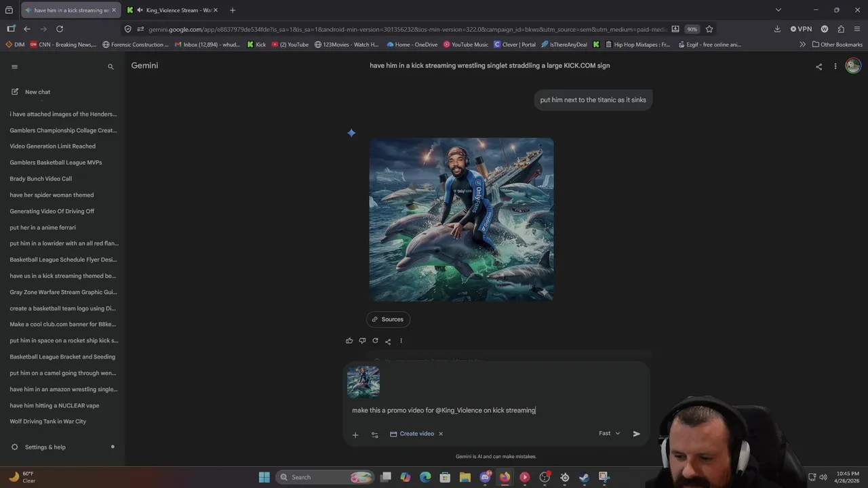The image size is (868, 488).
Task: Click the attached image thumbnail in prompt
Action: (x=363, y=382)
